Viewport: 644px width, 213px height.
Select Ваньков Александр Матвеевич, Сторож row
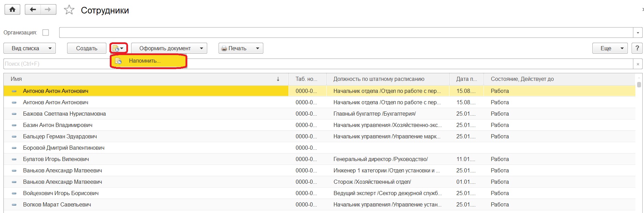[x=319, y=182]
